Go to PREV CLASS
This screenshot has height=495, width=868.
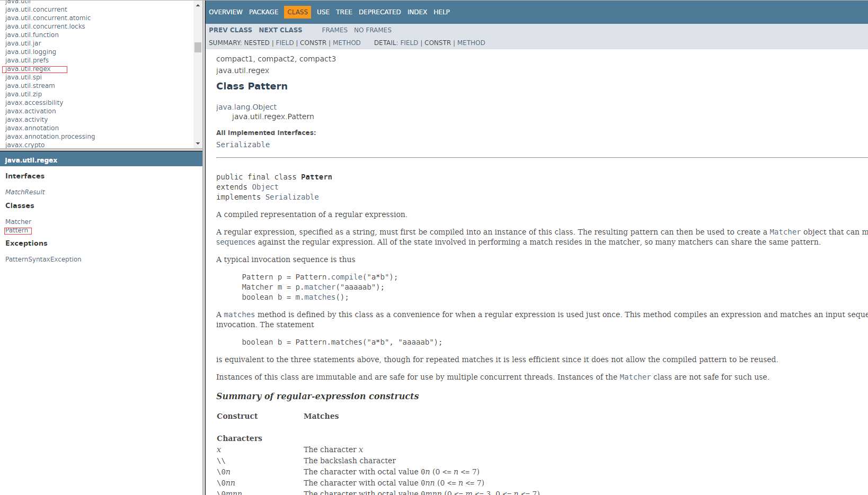click(x=231, y=30)
